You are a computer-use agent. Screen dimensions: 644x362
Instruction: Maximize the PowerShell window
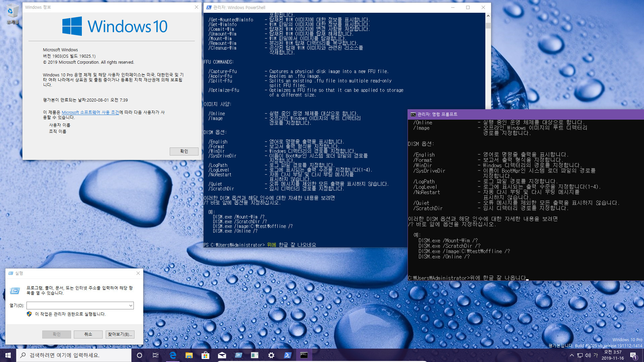pyautogui.click(x=468, y=7)
